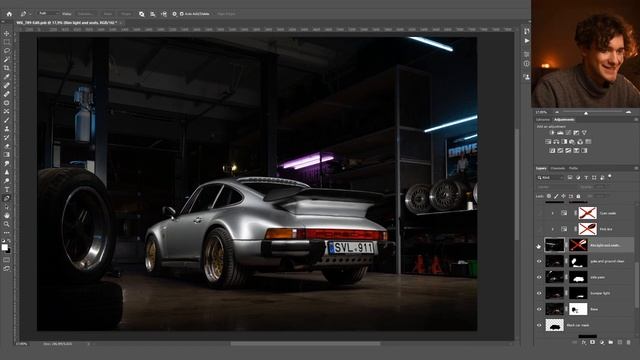Hide the Base layer

pyautogui.click(x=539, y=309)
